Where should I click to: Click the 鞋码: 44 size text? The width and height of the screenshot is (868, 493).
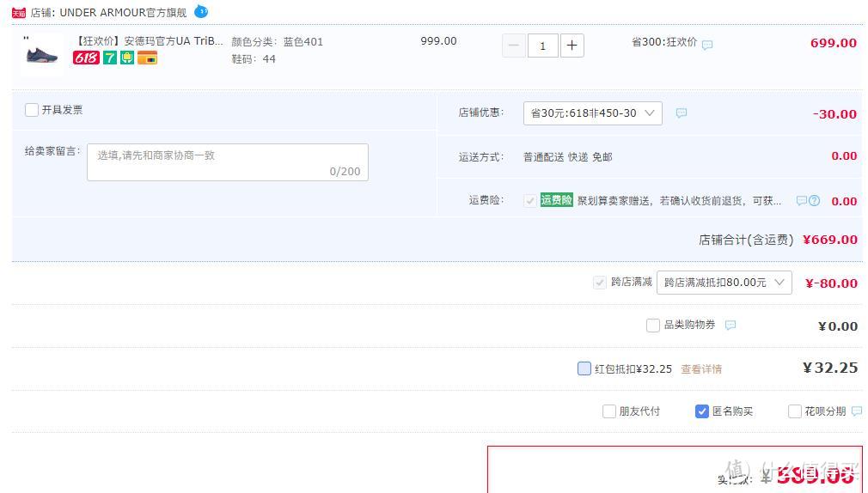coord(254,59)
